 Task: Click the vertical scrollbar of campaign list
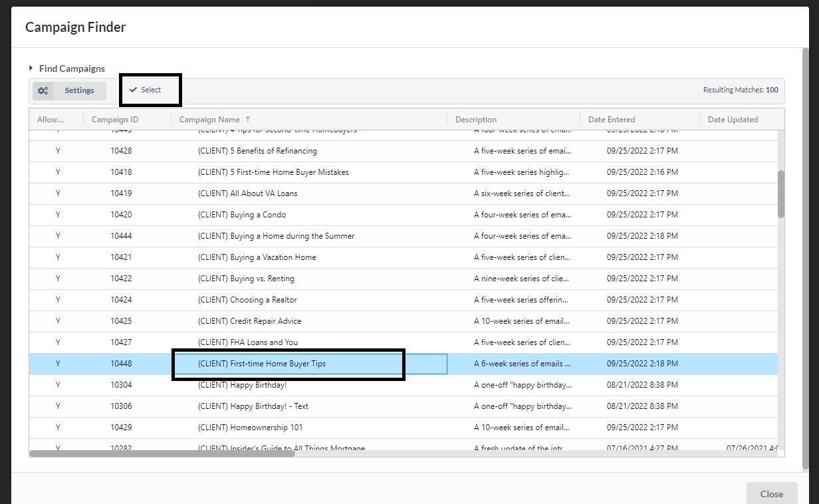(781, 193)
